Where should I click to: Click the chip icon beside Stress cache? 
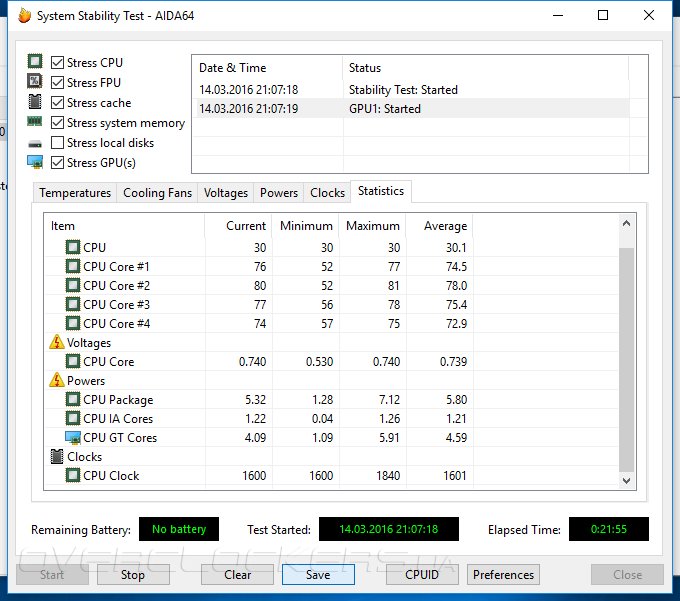coord(35,101)
